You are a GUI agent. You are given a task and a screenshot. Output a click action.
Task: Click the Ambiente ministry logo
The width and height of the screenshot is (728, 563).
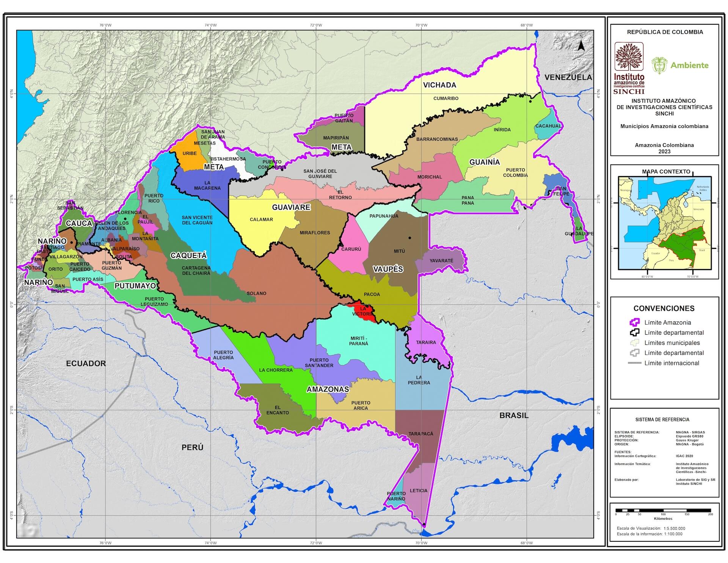point(680,65)
